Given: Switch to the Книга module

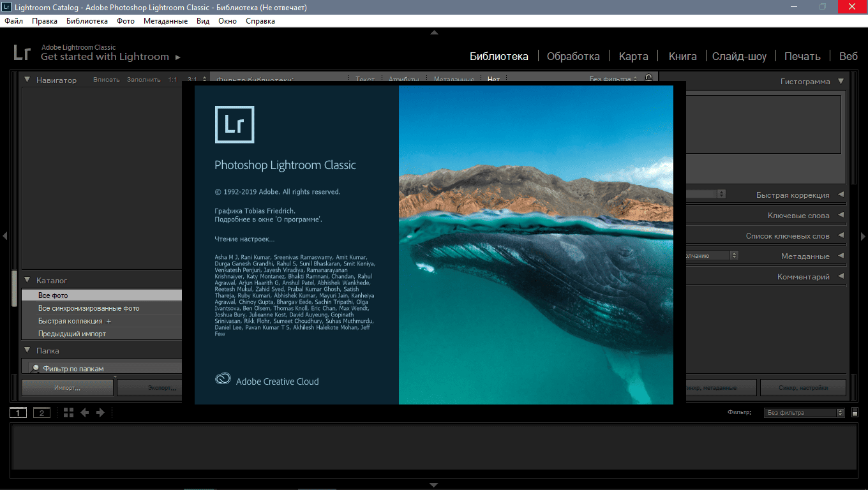Looking at the screenshot, I should pyautogui.click(x=683, y=56).
